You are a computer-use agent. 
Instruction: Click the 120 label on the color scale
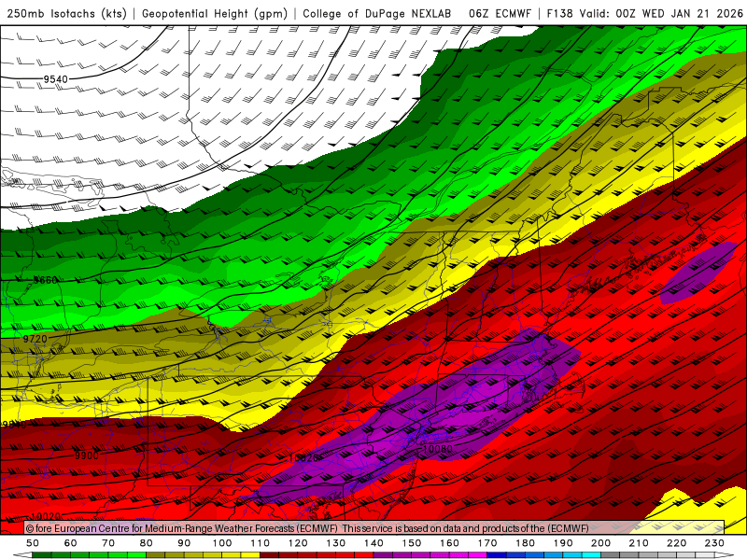(x=298, y=543)
